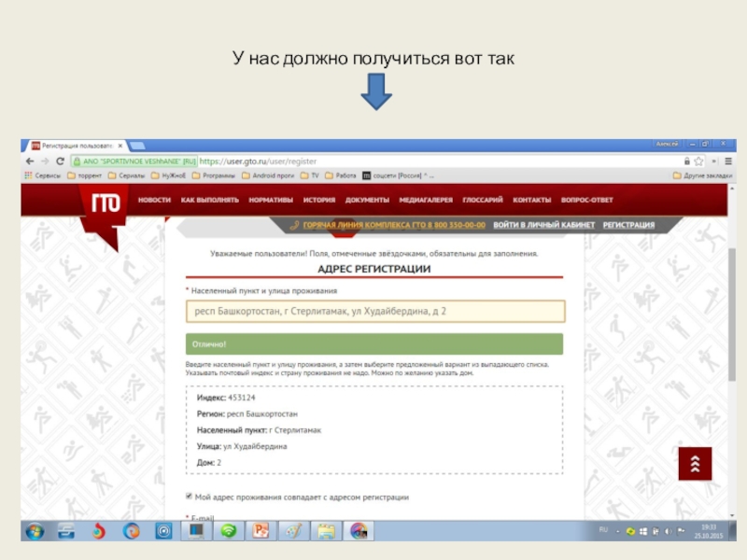Click the Алексей profile button
This screenshot has width=747, height=560.
point(667,144)
